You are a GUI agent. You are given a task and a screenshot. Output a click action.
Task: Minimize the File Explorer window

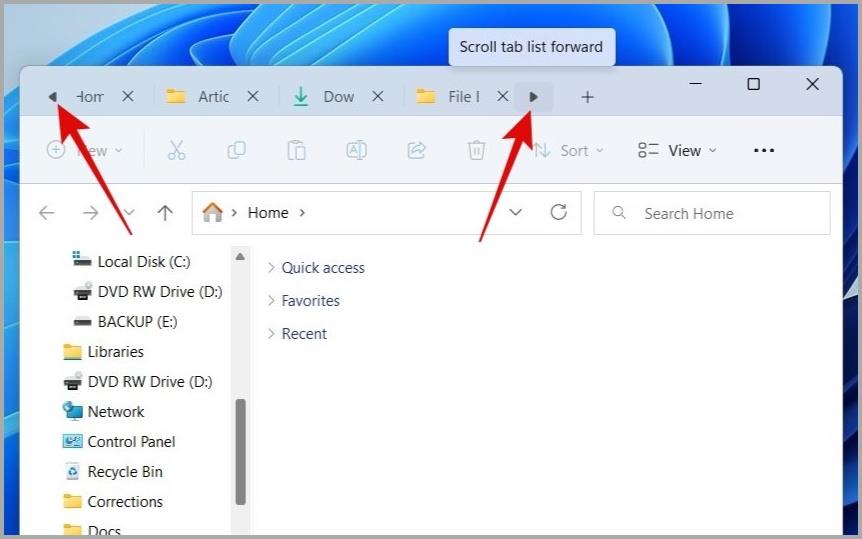click(695, 84)
